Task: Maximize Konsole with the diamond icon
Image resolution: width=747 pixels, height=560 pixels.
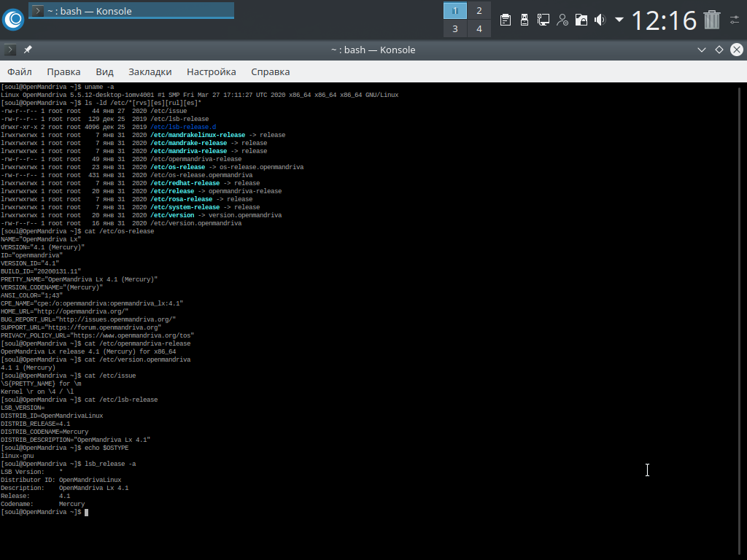Action: tap(719, 50)
